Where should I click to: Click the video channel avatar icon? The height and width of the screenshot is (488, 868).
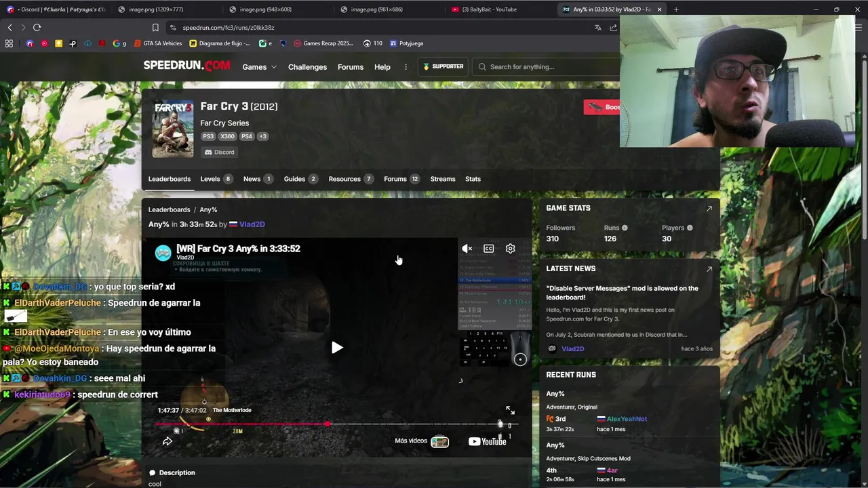pos(163,253)
